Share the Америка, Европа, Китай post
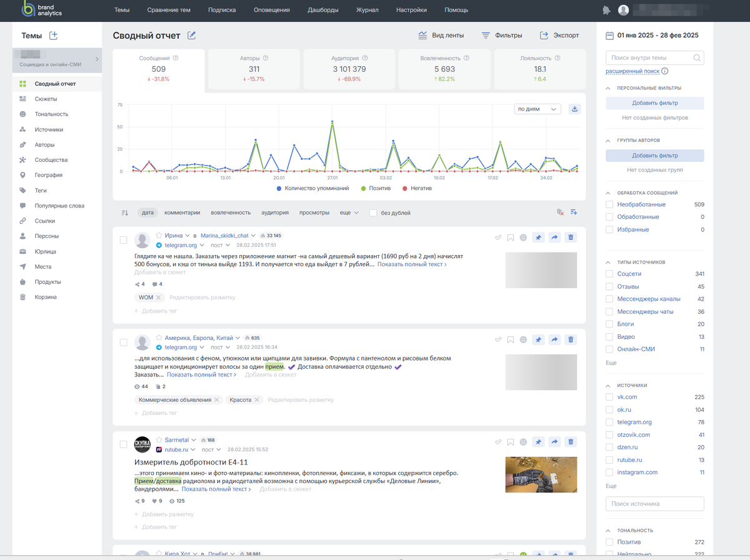 554,339
